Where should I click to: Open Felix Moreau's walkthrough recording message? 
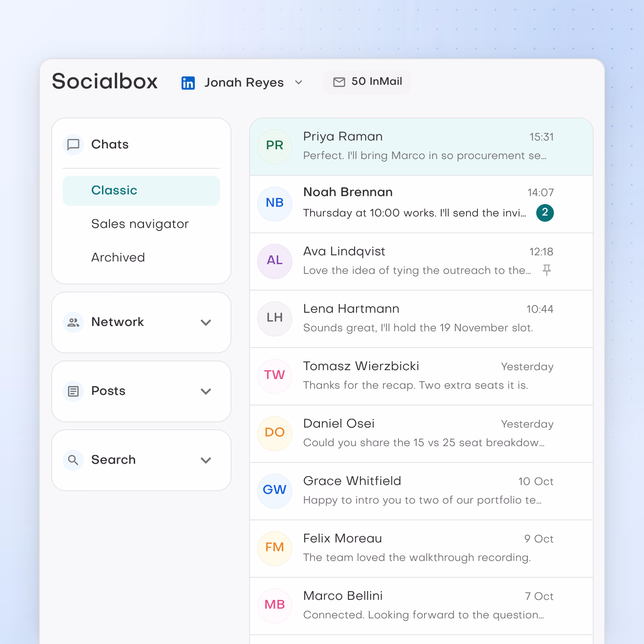[417, 557]
